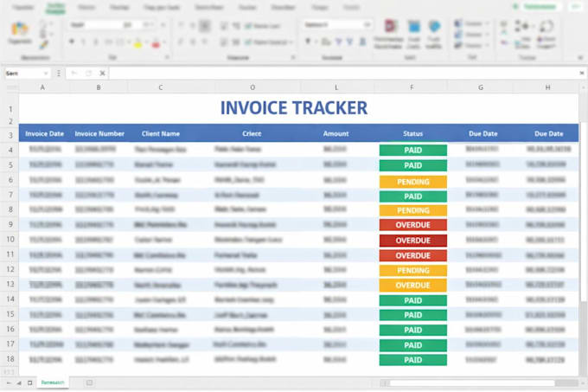Click the horizontal scrollbar track

472,383
